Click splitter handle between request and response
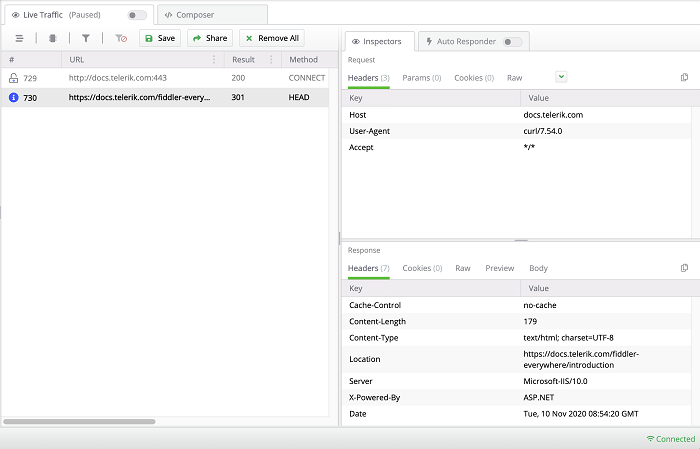 pos(521,240)
